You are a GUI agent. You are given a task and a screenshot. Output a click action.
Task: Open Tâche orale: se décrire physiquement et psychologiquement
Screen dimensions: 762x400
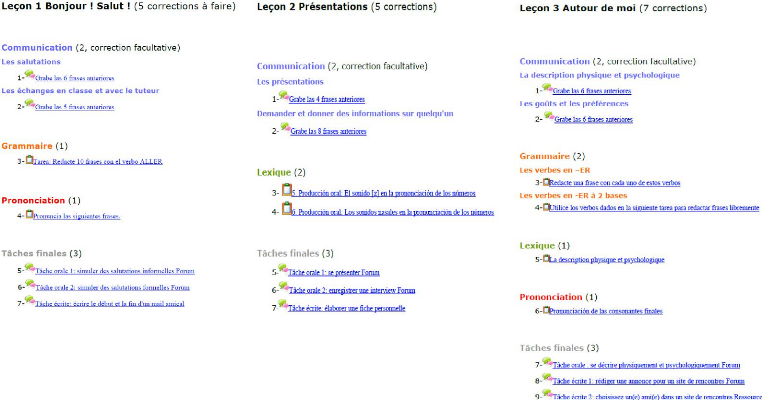tap(646, 365)
